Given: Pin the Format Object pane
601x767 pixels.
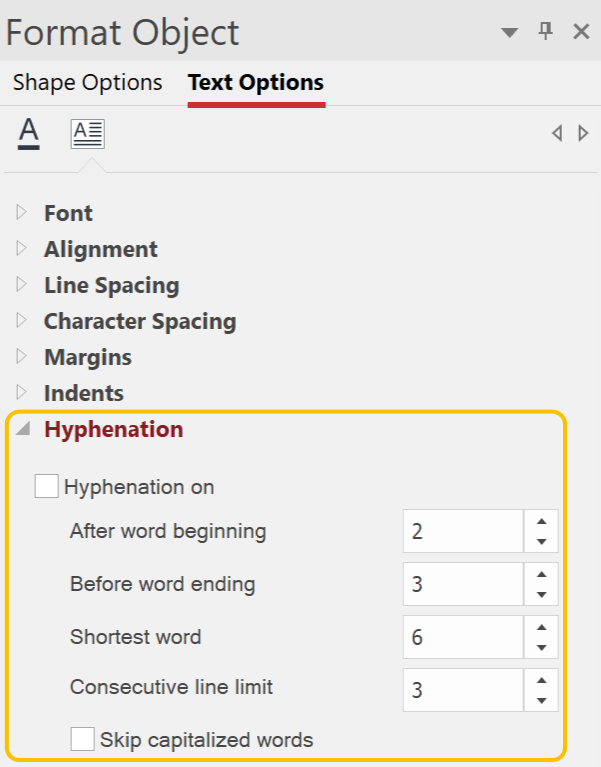Looking at the screenshot, I should tap(545, 32).
